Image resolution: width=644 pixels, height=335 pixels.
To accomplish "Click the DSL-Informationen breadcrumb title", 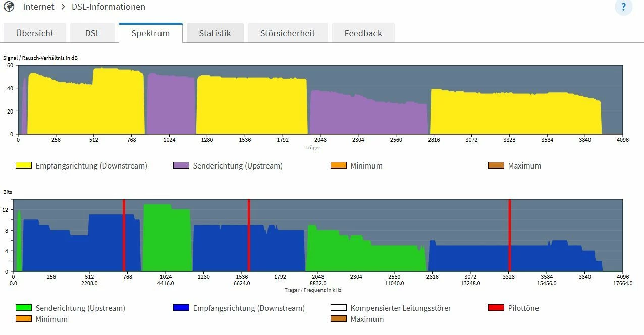I will tap(109, 7).
